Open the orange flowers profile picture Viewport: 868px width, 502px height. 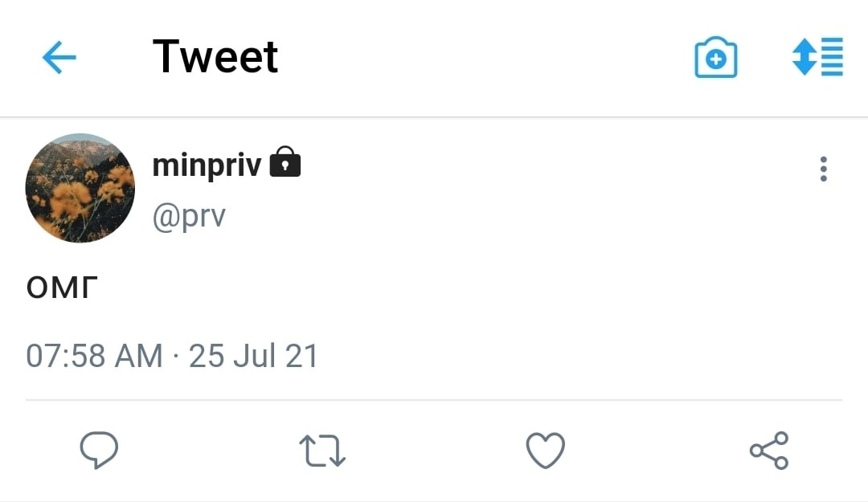click(x=80, y=188)
